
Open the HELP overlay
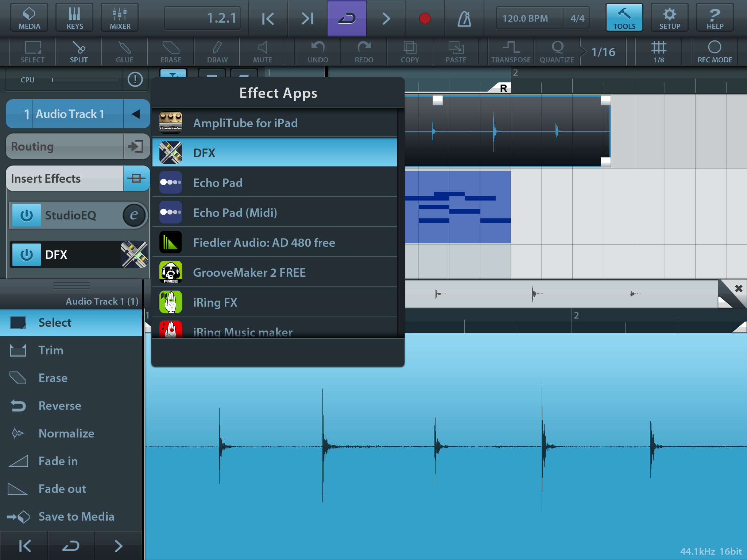coord(715,18)
